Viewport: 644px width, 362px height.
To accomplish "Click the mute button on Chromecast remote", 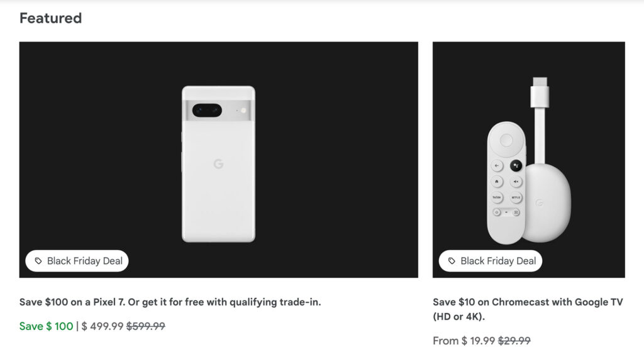I will click(516, 182).
